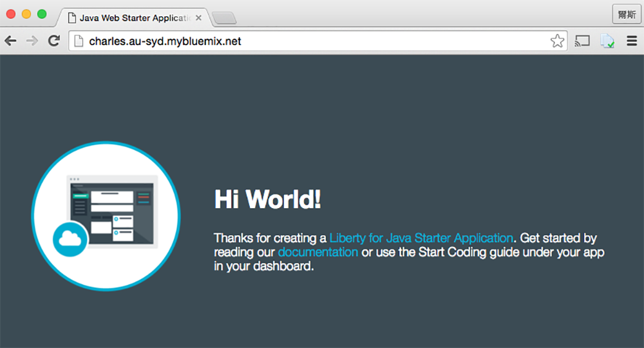Screen dimensions: 644x348
Task: Close the Java Web Starter Application tab
Action: click(x=198, y=17)
